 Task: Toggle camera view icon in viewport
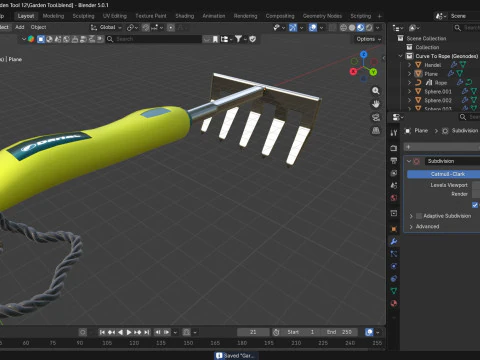coord(376,117)
